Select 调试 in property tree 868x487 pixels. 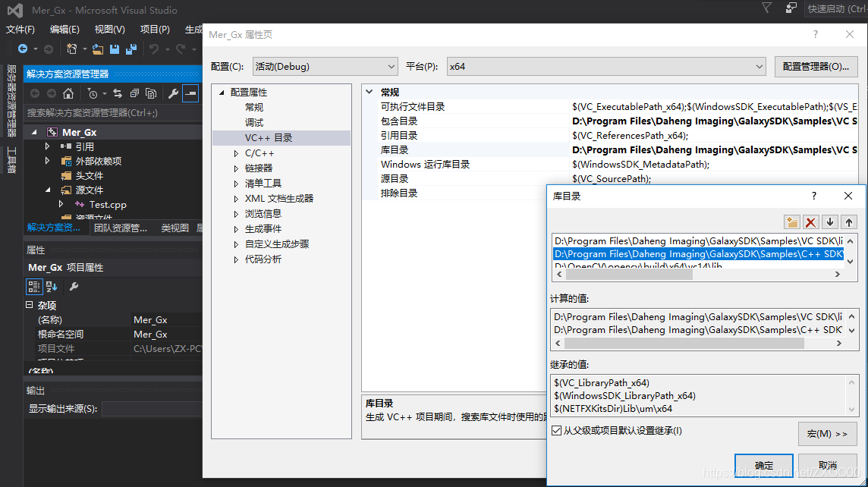coord(254,122)
